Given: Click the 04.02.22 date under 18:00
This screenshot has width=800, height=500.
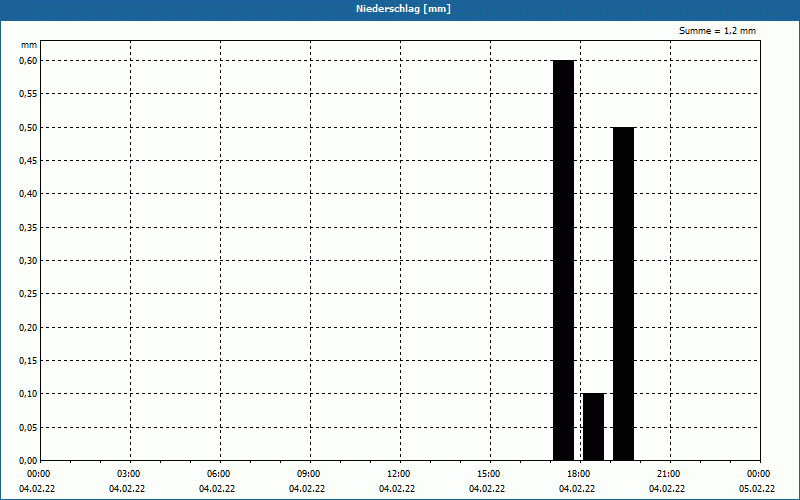Looking at the screenshot, I should click(577, 489).
